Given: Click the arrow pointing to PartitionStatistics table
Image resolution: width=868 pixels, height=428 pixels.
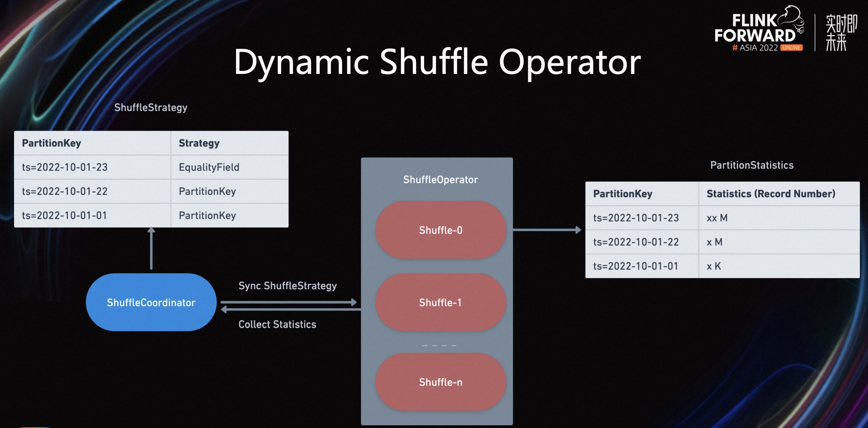Looking at the screenshot, I should [x=547, y=230].
